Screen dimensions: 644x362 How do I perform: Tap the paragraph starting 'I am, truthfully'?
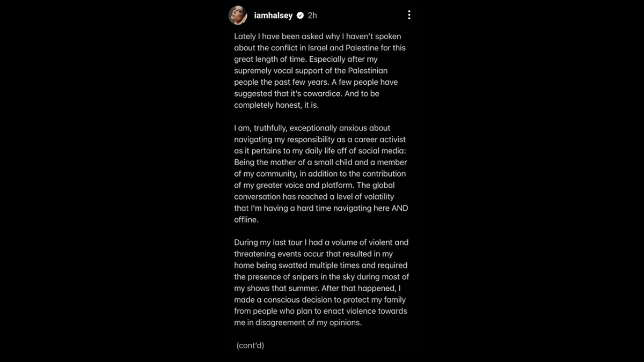pyautogui.click(x=320, y=174)
